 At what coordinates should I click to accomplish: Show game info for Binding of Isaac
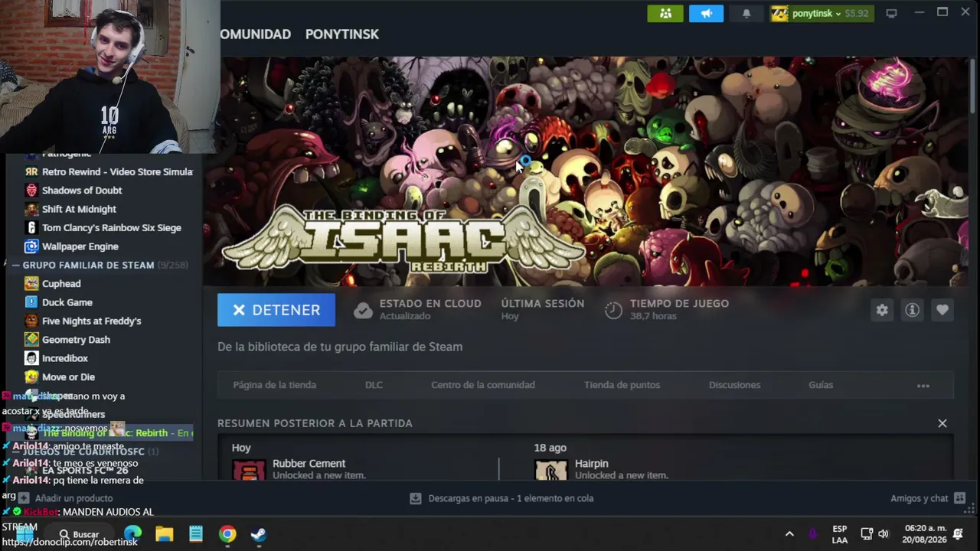click(912, 310)
